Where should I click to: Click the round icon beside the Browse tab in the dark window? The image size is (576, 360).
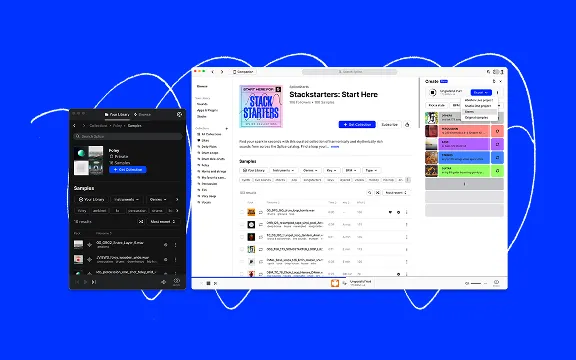[179, 115]
